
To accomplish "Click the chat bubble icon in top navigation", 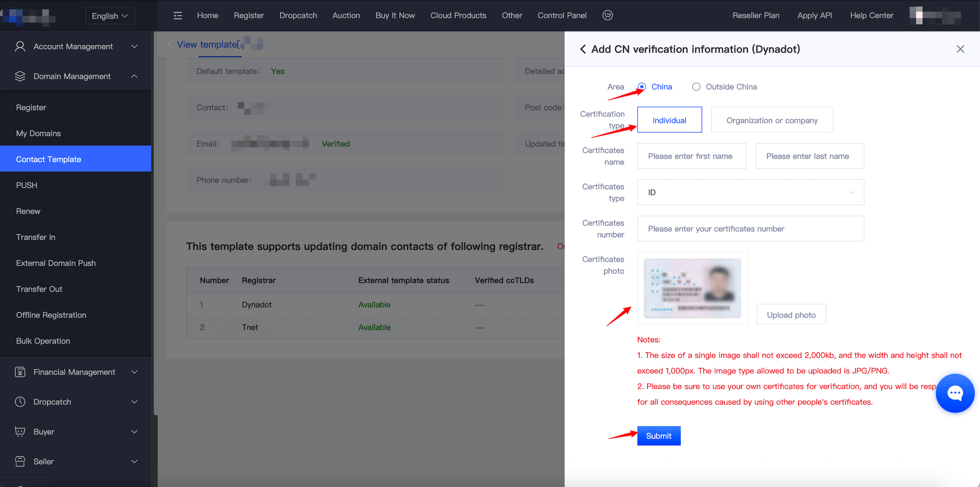I will 608,15.
